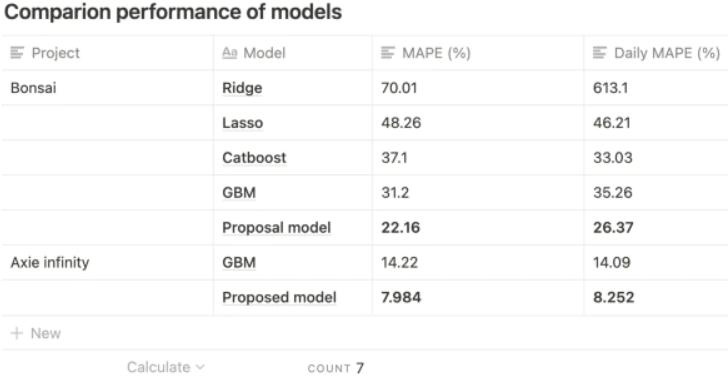Open the Calculate dropdown chevron
Viewport: 728px width, 387px height.
(200, 367)
